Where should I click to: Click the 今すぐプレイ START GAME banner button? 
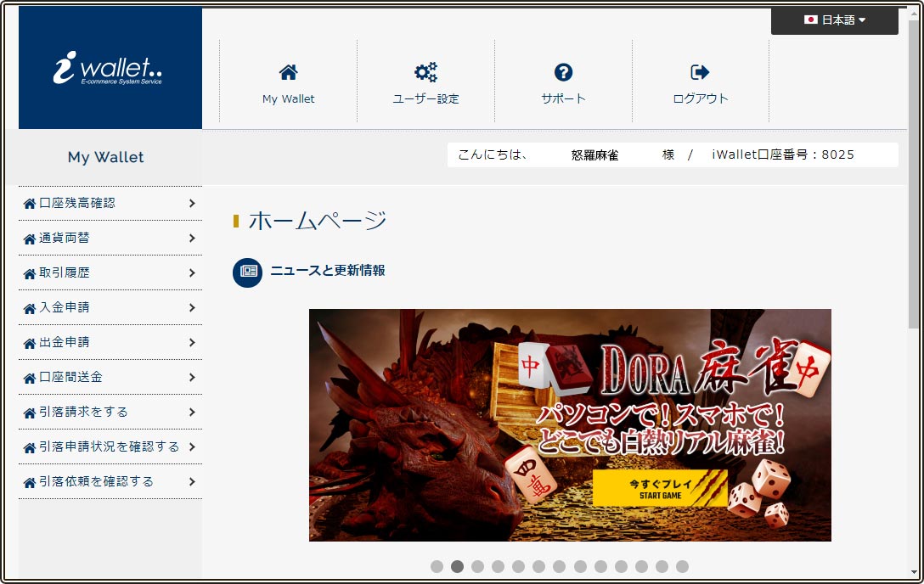click(x=659, y=488)
